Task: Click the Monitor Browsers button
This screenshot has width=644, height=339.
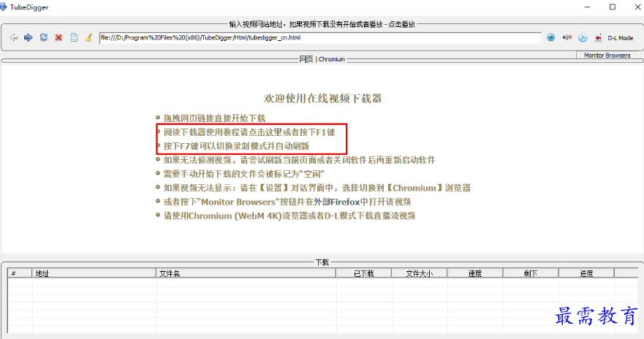Action: [607, 56]
